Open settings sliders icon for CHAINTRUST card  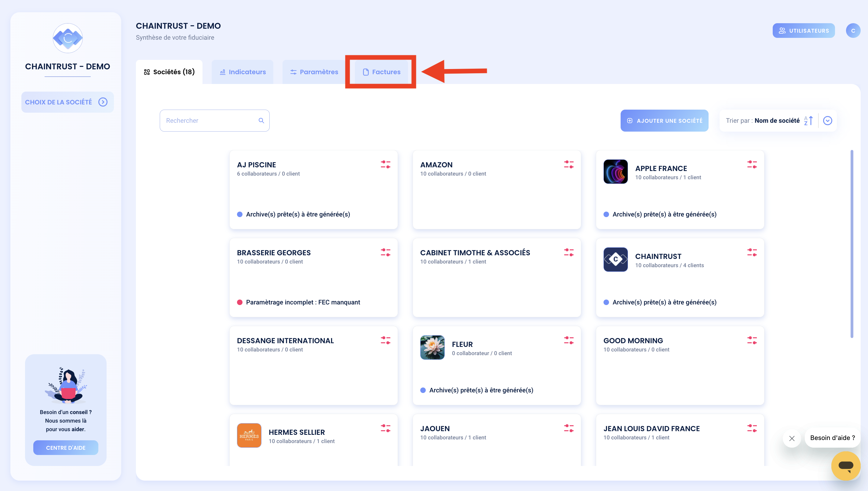click(x=752, y=252)
